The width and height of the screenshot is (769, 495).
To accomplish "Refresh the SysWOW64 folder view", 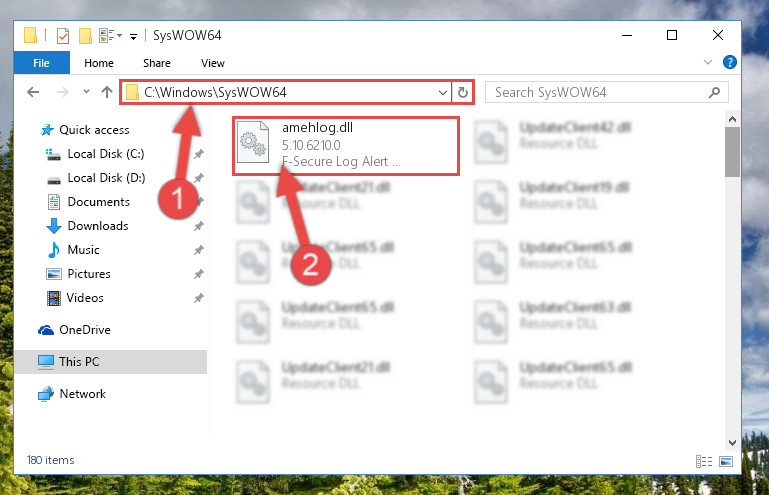I will [462, 92].
